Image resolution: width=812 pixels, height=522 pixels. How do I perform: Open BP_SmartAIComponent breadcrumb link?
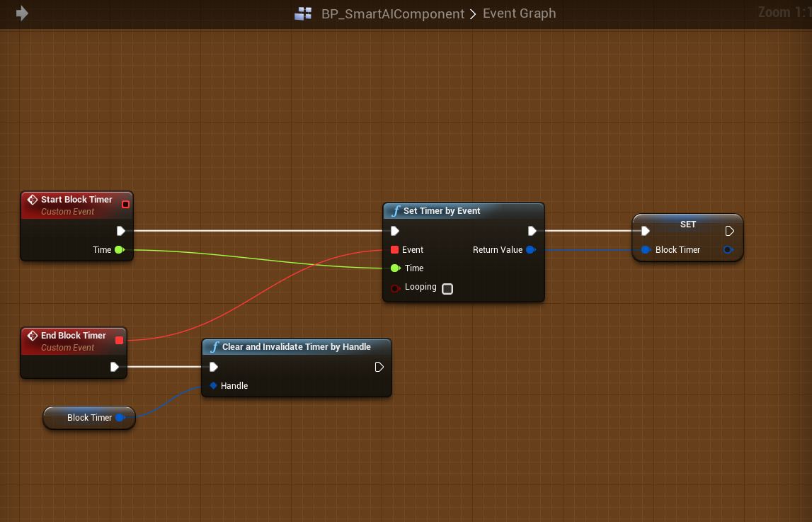pos(392,14)
